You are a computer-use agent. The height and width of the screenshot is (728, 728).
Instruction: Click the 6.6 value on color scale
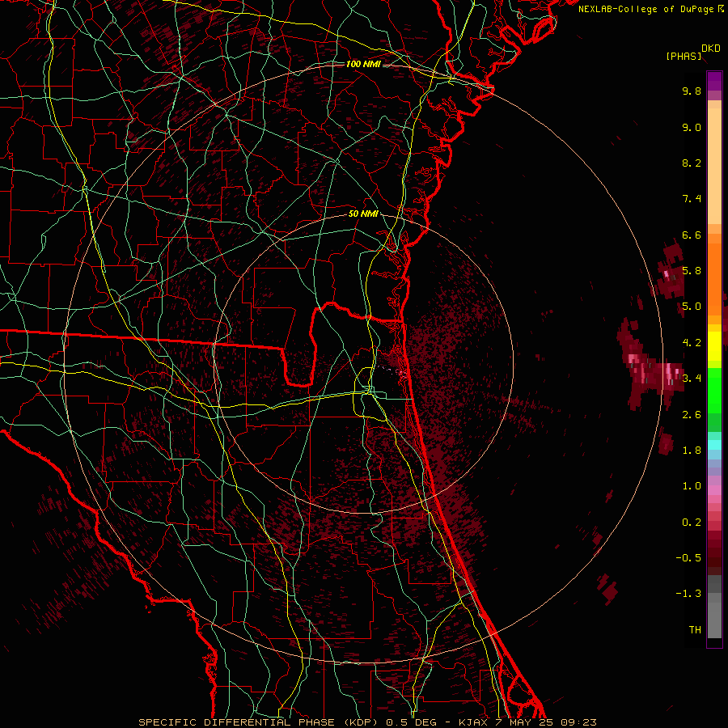692,235
